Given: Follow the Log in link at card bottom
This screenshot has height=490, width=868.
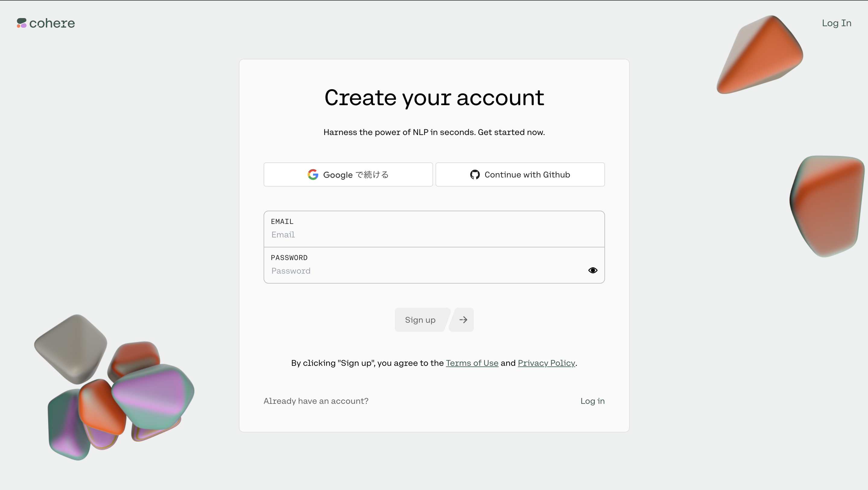Looking at the screenshot, I should tap(592, 401).
